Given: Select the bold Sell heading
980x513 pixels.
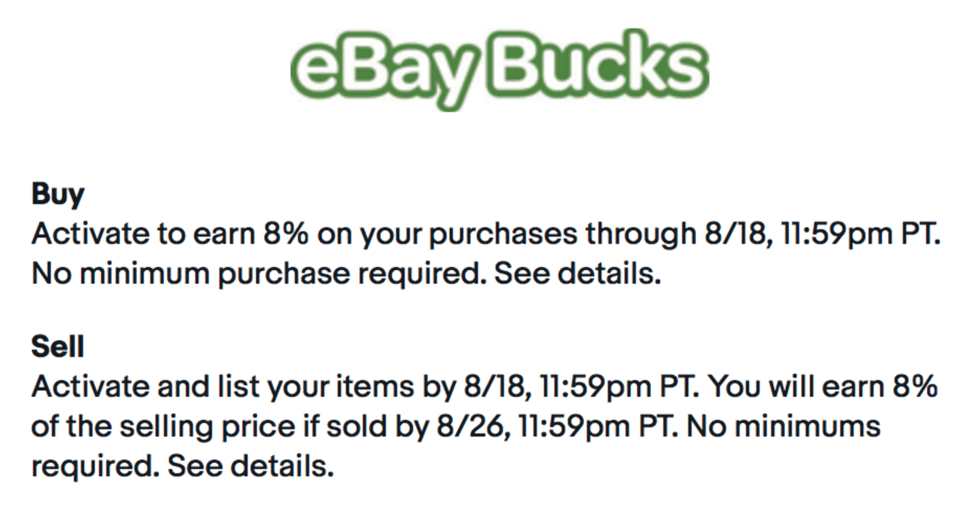Looking at the screenshot, I should [58, 347].
